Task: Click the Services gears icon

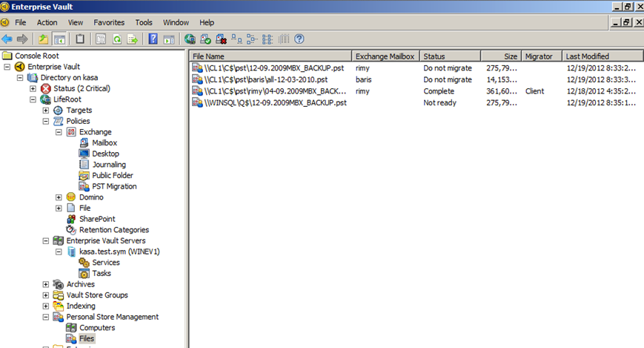Action: coord(84,263)
